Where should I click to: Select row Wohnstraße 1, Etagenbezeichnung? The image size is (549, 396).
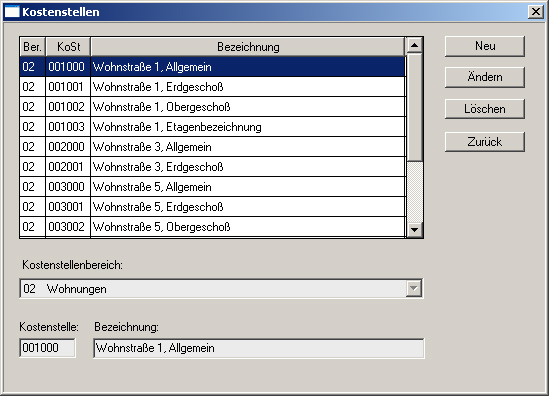pyautogui.click(x=212, y=127)
